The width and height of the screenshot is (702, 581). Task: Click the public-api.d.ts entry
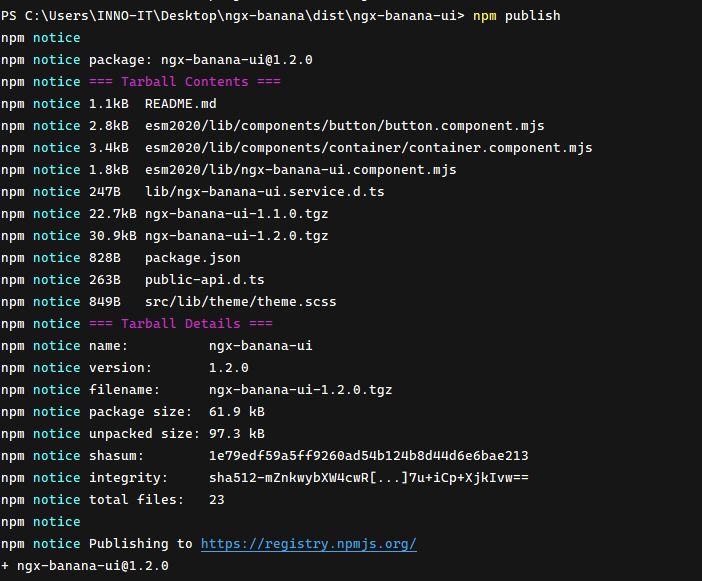205,280
